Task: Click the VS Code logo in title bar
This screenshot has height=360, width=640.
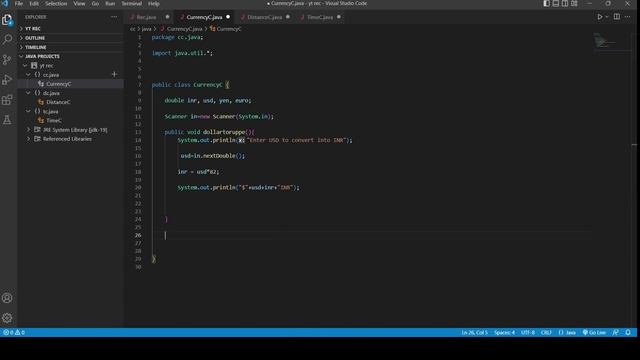Action: pos(5,3)
